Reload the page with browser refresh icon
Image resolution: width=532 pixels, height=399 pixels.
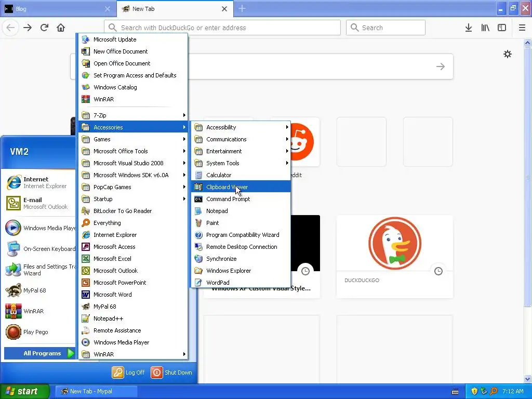(44, 28)
